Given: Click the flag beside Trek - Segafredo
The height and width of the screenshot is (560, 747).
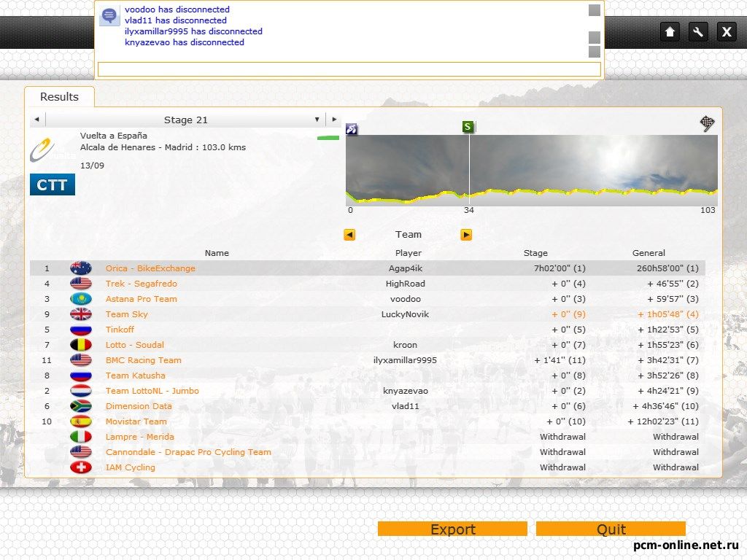Looking at the screenshot, I should pyautogui.click(x=81, y=284).
